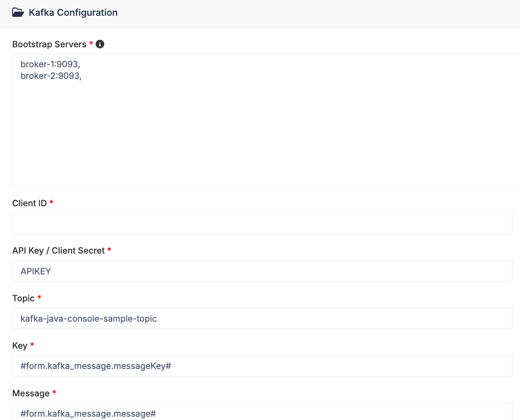520x420 pixels.
Task: Click the Topic field label
Action: 23,298
